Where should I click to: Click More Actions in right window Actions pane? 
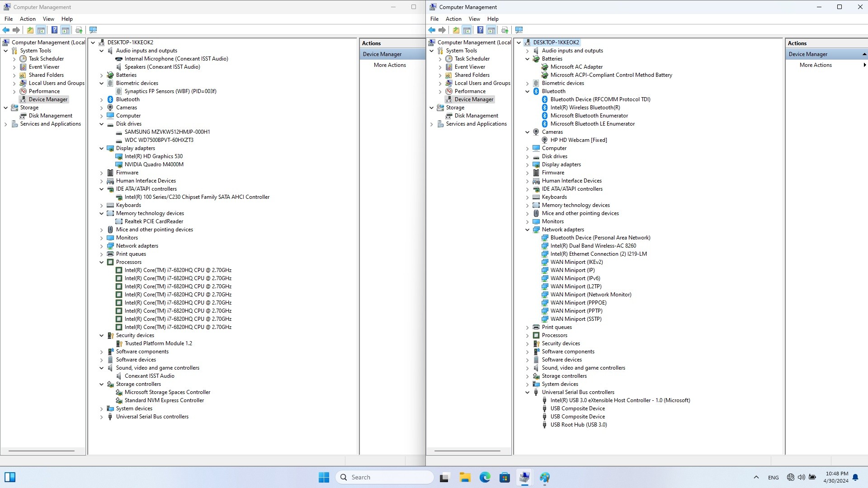pos(816,65)
